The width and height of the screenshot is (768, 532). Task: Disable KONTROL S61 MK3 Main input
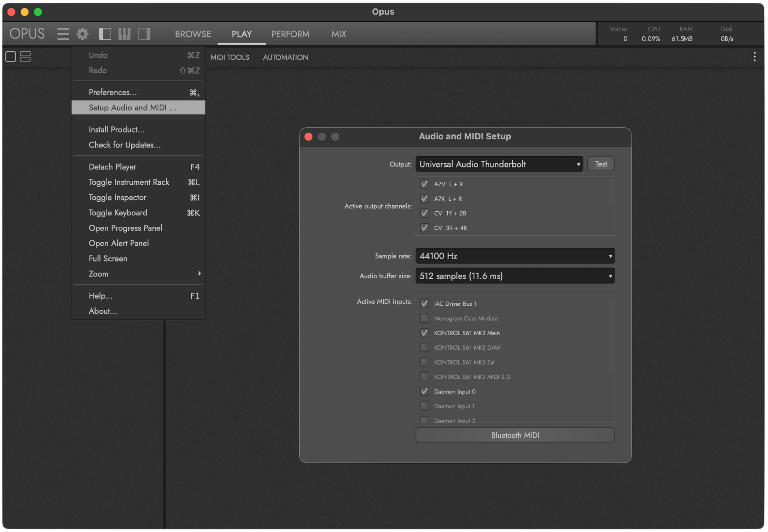click(424, 333)
